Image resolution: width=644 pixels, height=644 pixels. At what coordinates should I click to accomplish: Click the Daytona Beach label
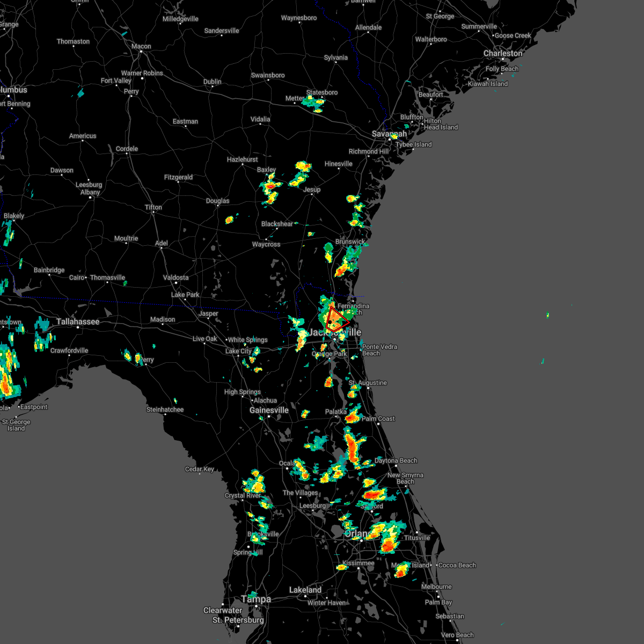(396, 460)
